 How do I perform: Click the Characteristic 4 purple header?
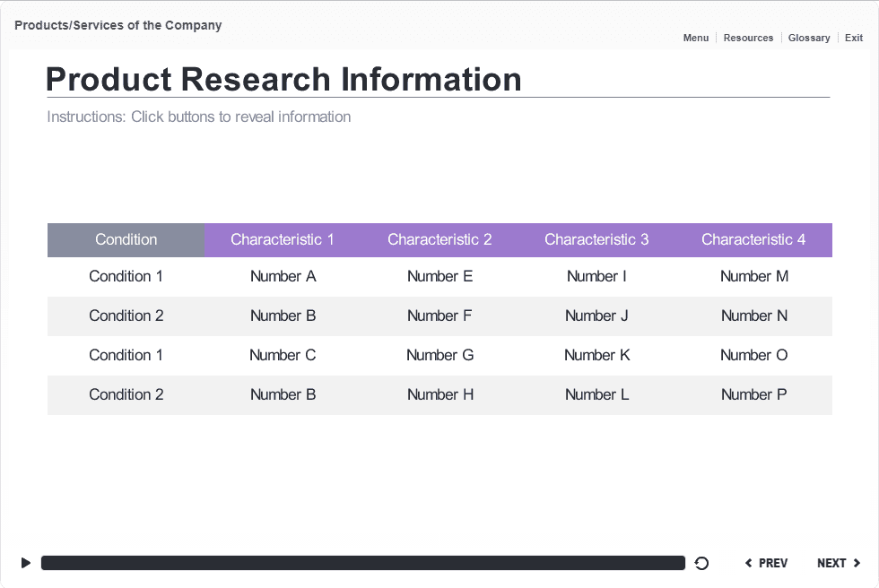point(753,239)
